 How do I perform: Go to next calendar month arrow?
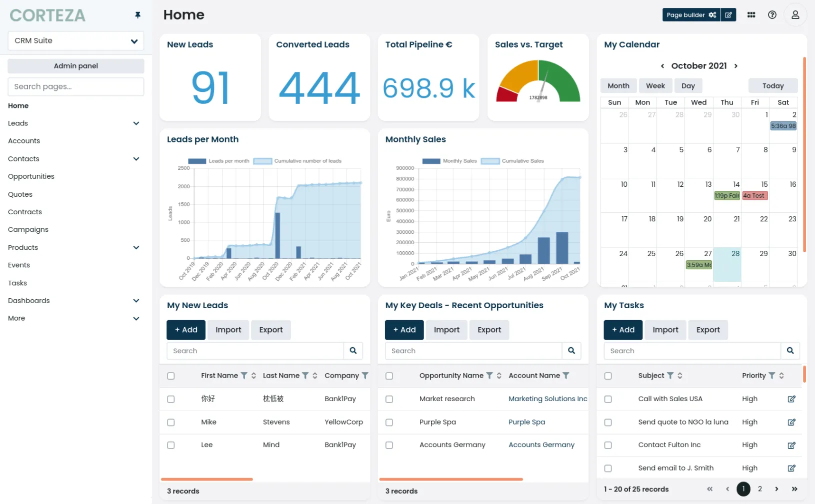point(735,66)
